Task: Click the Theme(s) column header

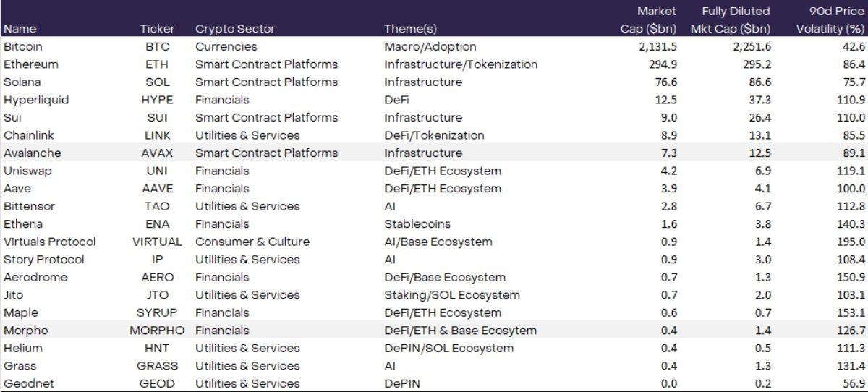Action: (410, 29)
